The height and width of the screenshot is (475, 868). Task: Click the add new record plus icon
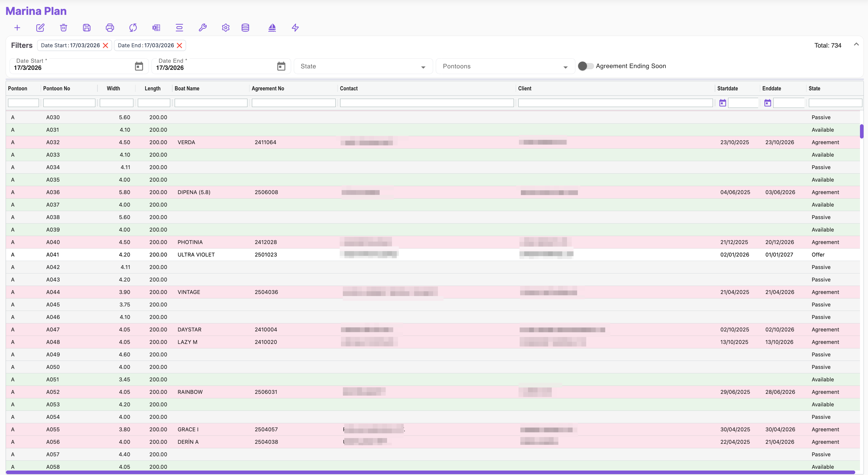point(17,28)
